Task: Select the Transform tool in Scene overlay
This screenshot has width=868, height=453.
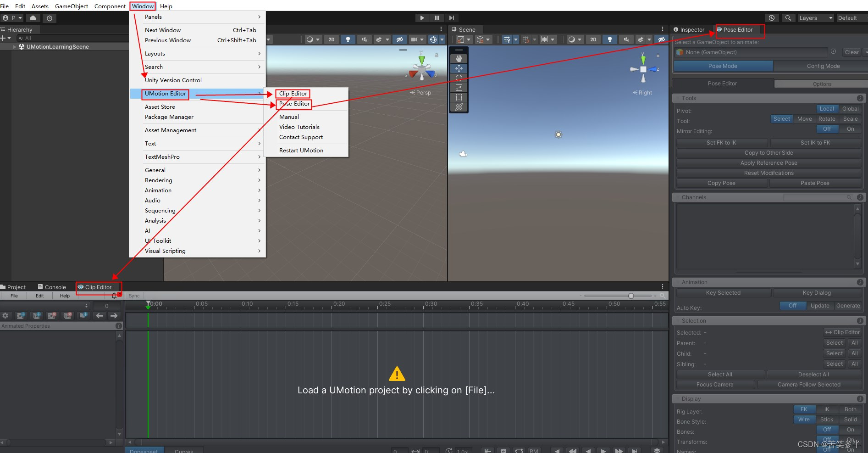Action: coord(459,107)
